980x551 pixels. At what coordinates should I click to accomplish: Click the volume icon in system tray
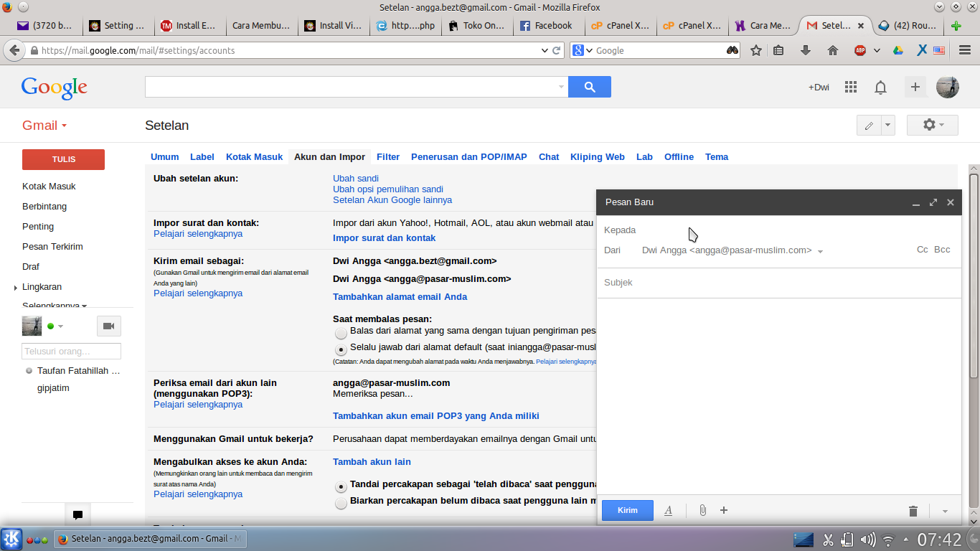coord(867,540)
